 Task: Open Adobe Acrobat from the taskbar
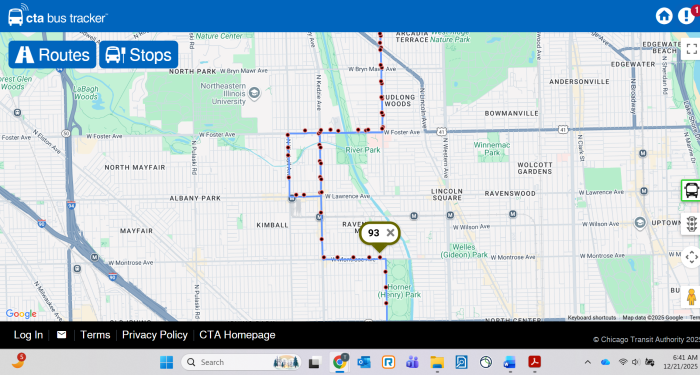click(x=534, y=362)
